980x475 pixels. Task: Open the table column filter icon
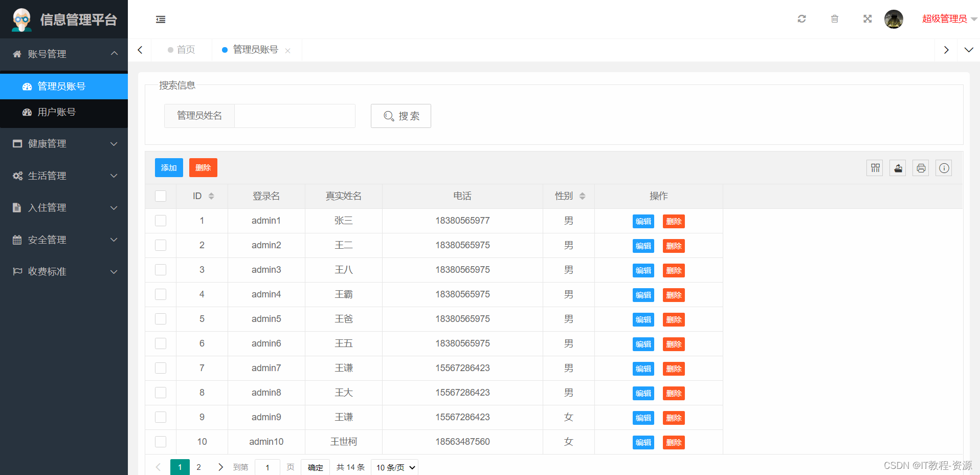(x=875, y=168)
